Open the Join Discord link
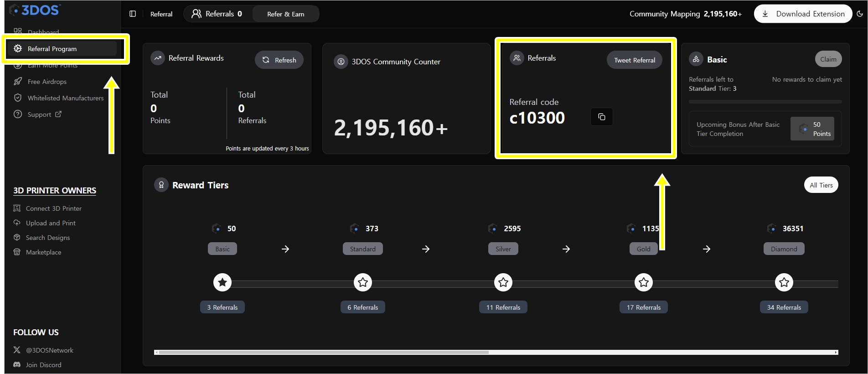The height and width of the screenshot is (374, 868). pos(43,365)
